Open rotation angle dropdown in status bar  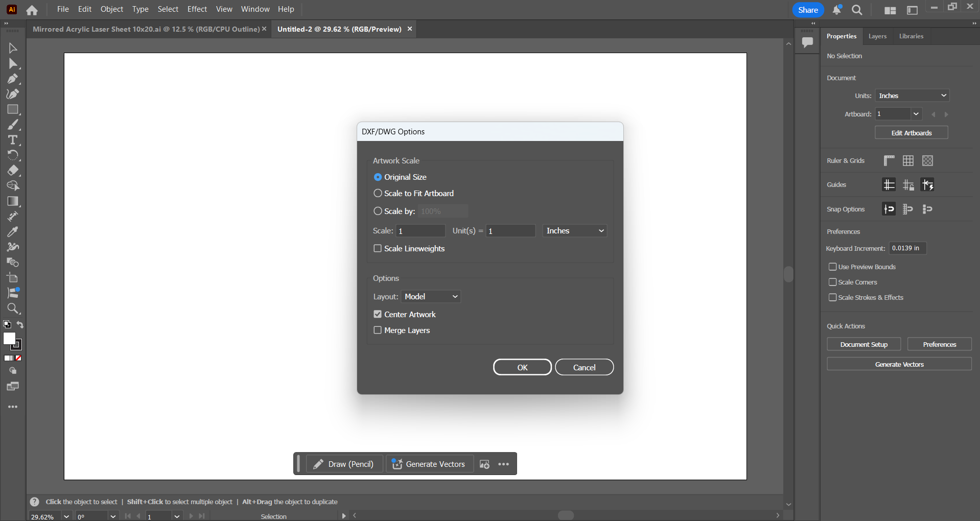(113, 516)
